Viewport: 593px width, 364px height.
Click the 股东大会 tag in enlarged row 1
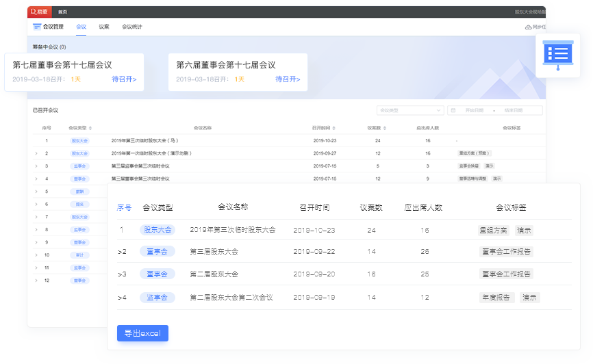(x=157, y=230)
